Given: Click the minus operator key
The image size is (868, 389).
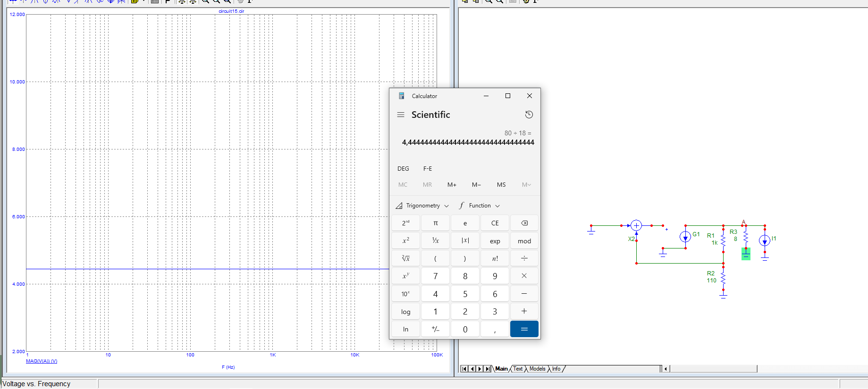Looking at the screenshot, I should click(524, 294).
